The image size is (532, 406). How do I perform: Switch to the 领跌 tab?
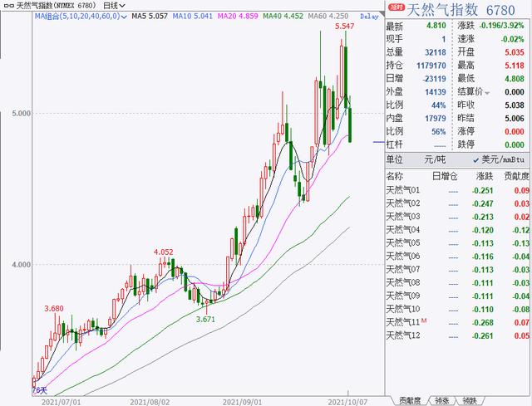point(470,401)
